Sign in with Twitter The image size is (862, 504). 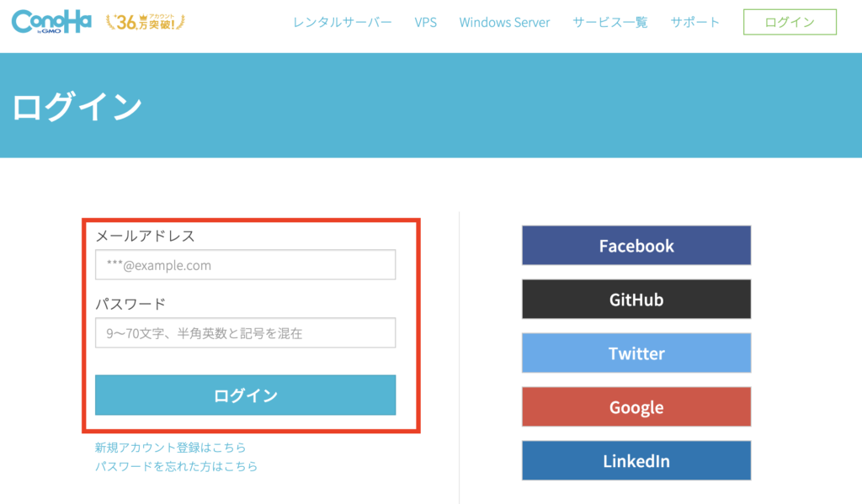click(636, 353)
